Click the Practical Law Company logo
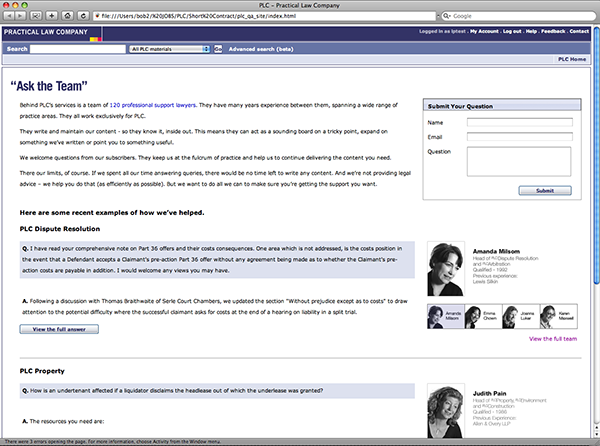This screenshot has width=600, height=446. point(52,34)
